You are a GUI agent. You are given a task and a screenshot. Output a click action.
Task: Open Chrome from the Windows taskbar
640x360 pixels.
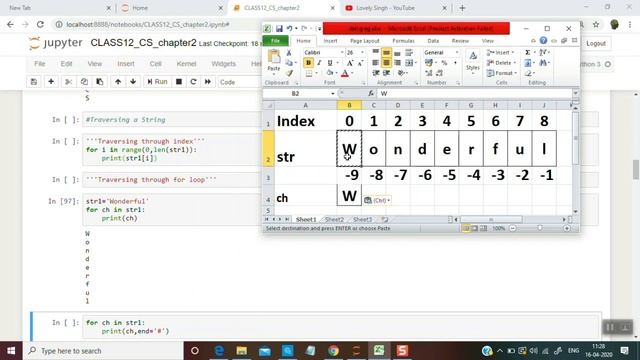coord(333,351)
